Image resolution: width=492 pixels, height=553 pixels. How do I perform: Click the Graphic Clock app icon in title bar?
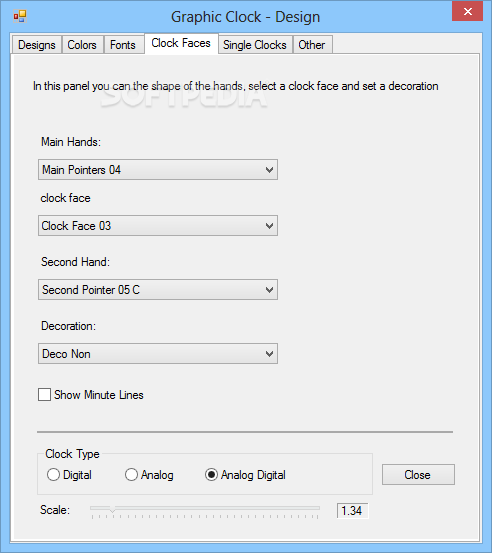[20, 17]
